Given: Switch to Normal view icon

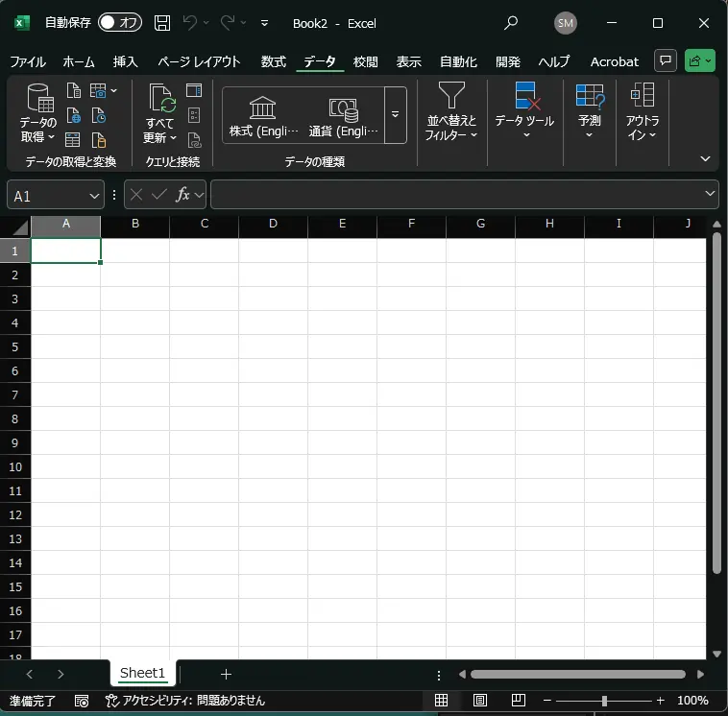Looking at the screenshot, I should coord(441,700).
